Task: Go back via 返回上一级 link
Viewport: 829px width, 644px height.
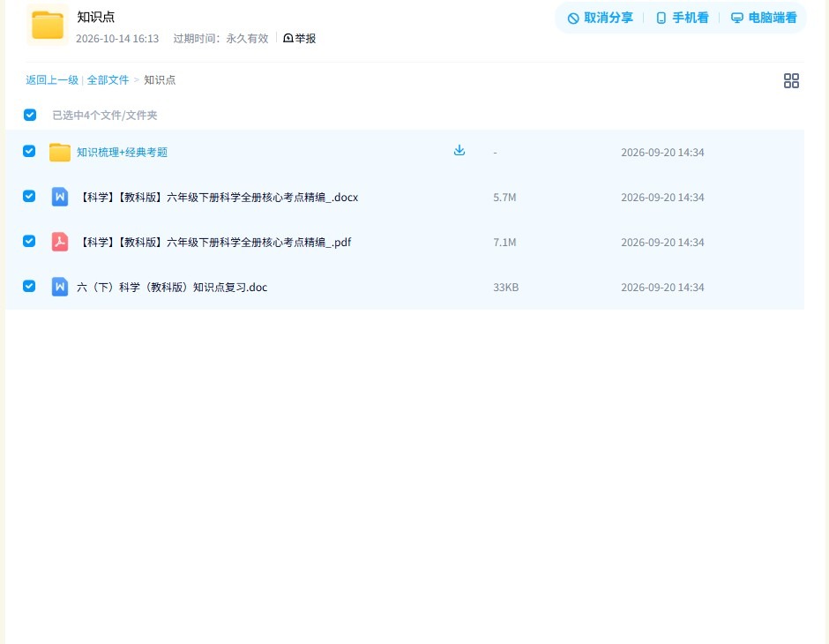Action: point(52,80)
